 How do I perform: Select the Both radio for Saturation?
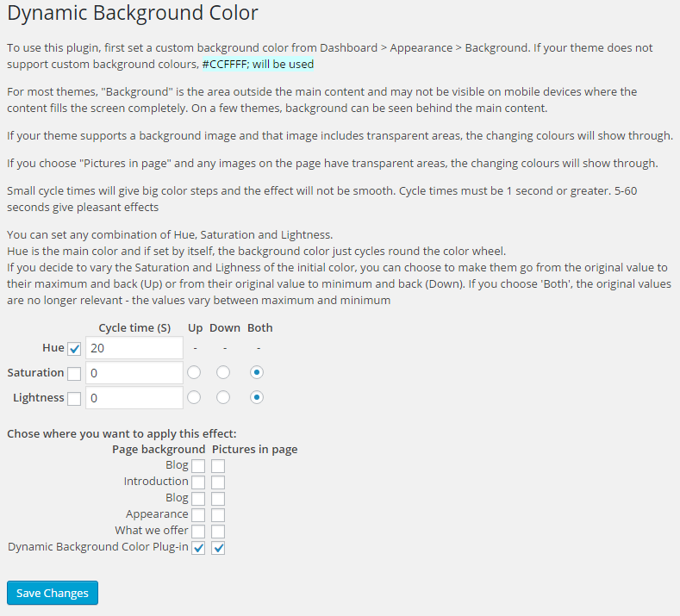(x=257, y=373)
